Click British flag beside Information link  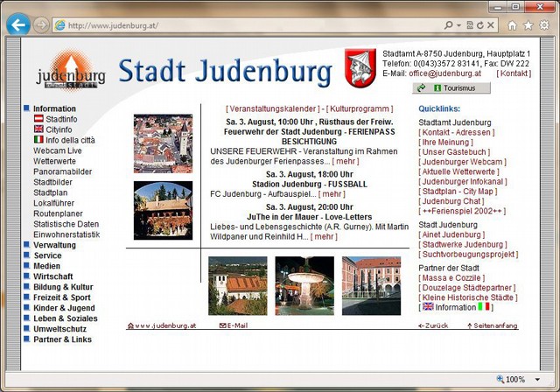point(428,306)
